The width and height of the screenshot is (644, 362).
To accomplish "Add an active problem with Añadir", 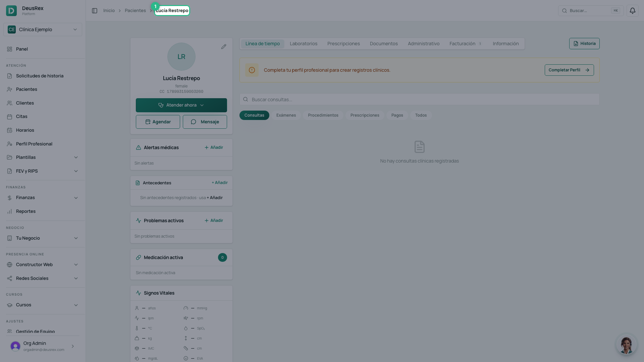I will click(x=214, y=221).
